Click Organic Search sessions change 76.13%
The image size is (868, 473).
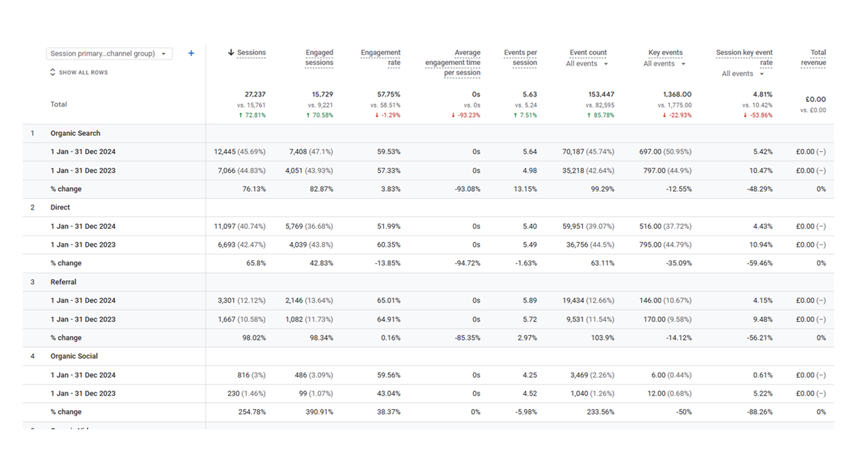[x=253, y=189]
